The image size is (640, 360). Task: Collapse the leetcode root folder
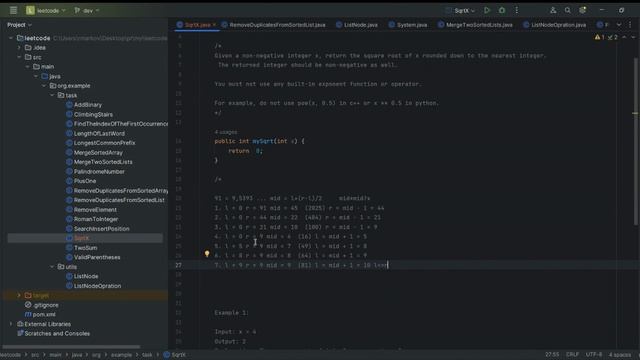pos(11,38)
